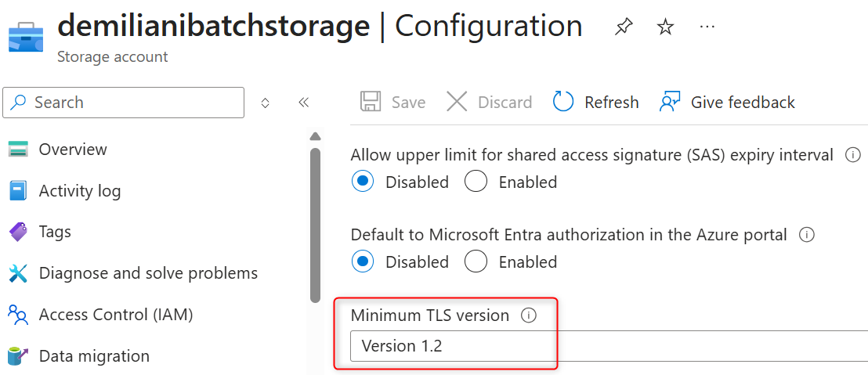Click info icon next to Minimum TLS version
This screenshot has height=375, width=868.
[x=529, y=316]
